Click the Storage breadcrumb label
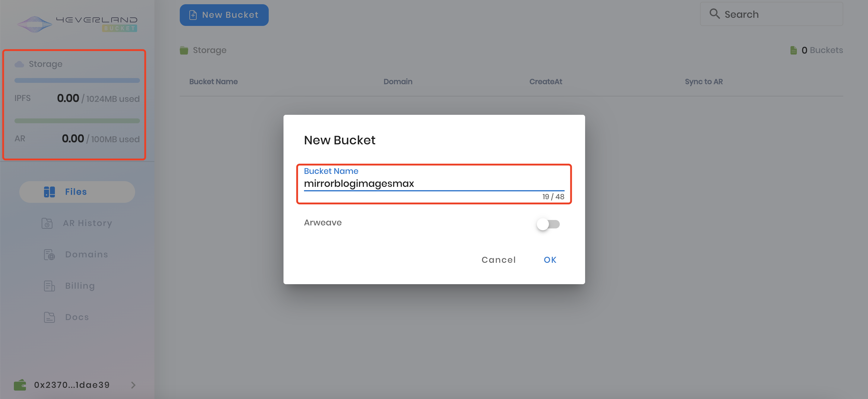868x399 pixels. (210, 51)
